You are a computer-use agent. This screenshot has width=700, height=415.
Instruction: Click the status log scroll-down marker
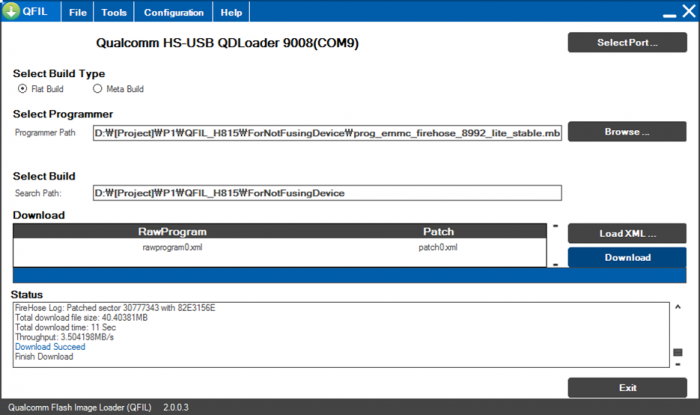(x=678, y=364)
